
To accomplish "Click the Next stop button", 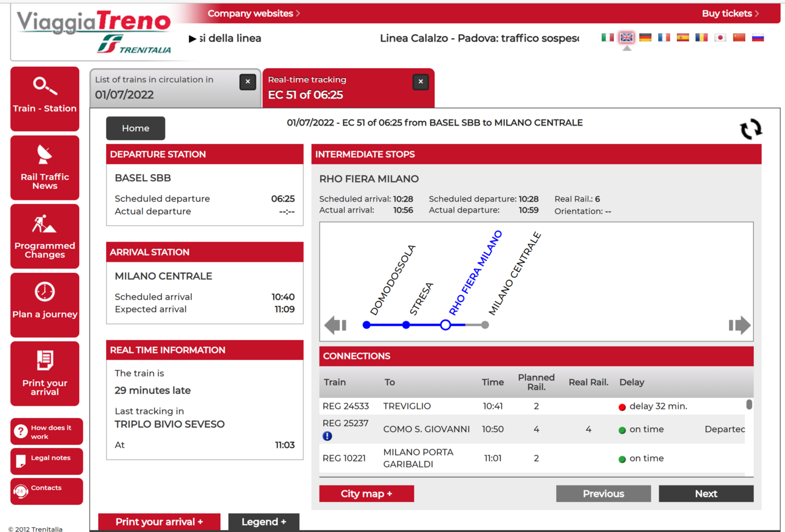I will pos(706,494).
